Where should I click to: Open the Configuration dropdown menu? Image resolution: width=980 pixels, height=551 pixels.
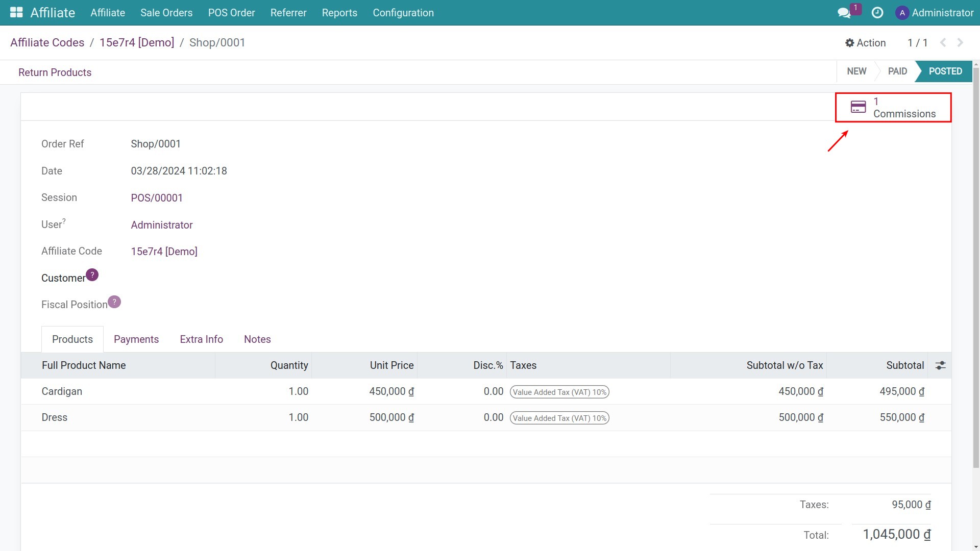click(403, 13)
